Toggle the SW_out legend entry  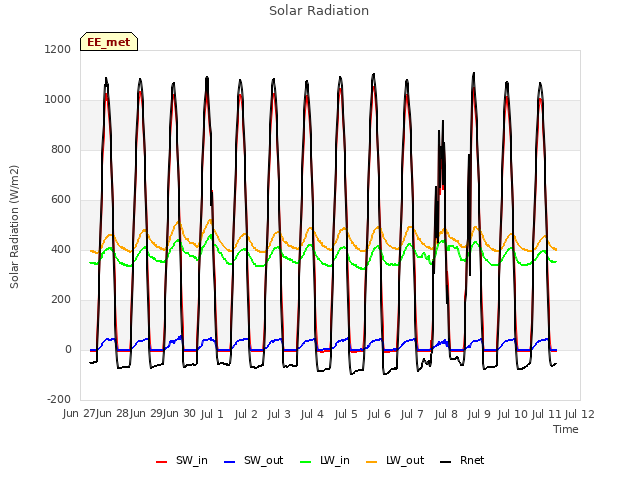pos(253,461)
